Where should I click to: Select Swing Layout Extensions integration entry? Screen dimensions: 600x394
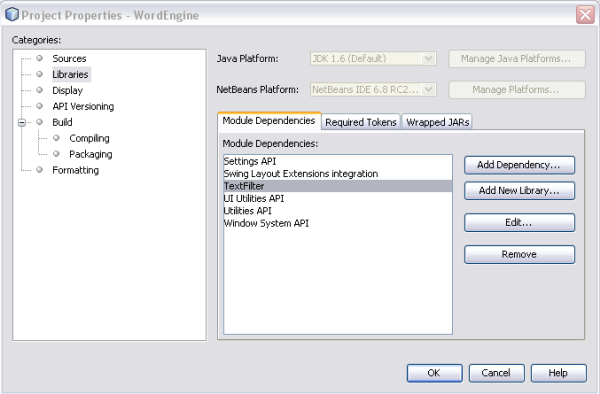338,174
